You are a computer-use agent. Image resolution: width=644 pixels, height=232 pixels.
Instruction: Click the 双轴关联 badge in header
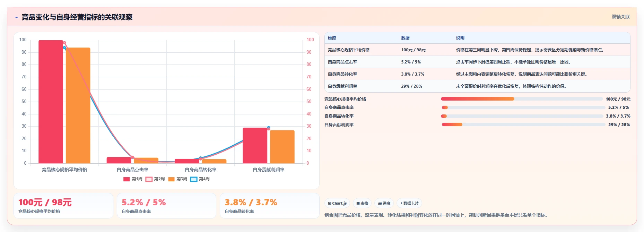click(620, 17)
